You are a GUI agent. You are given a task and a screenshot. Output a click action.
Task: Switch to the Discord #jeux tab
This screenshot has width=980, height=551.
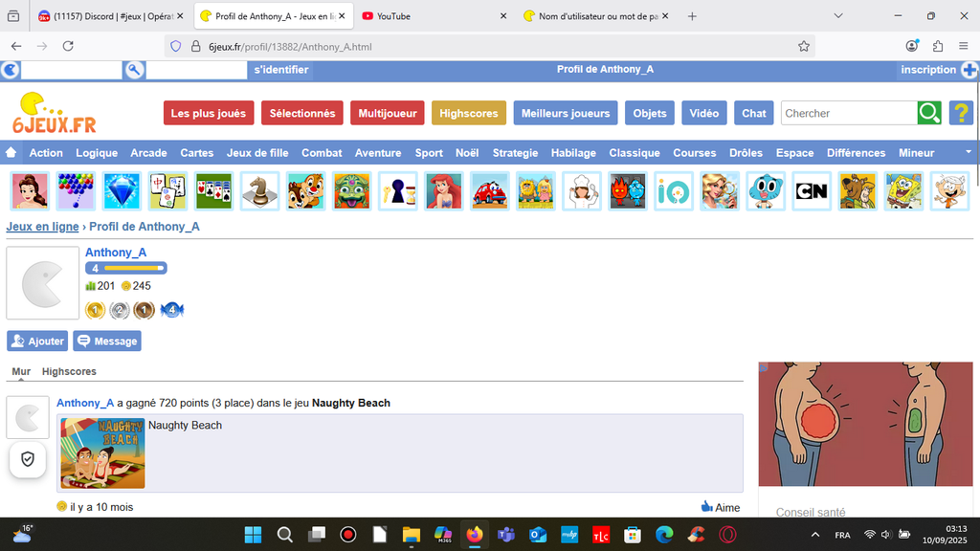(x=111, y=16)
